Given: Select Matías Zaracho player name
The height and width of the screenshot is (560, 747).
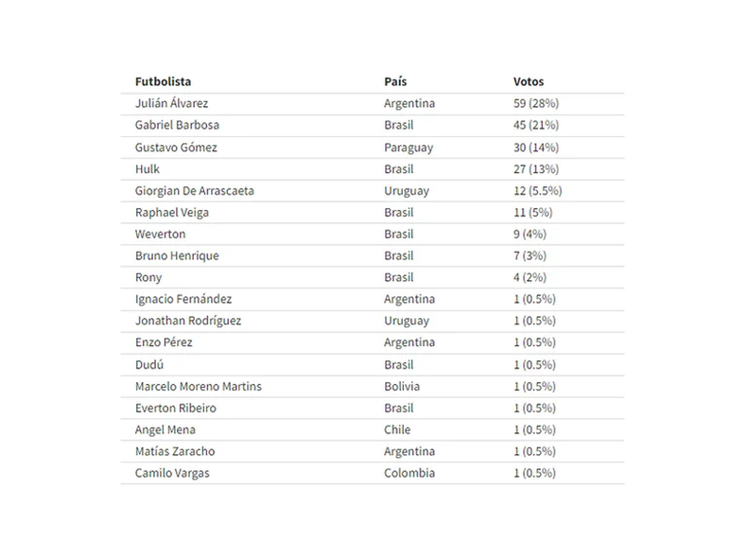Looking at the screenshot, I should pos(175,451).
